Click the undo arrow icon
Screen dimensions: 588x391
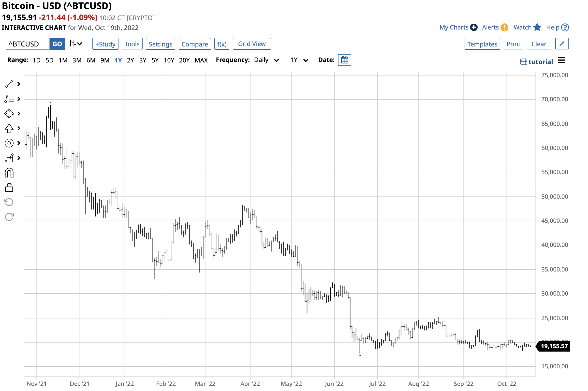(9, 202)
